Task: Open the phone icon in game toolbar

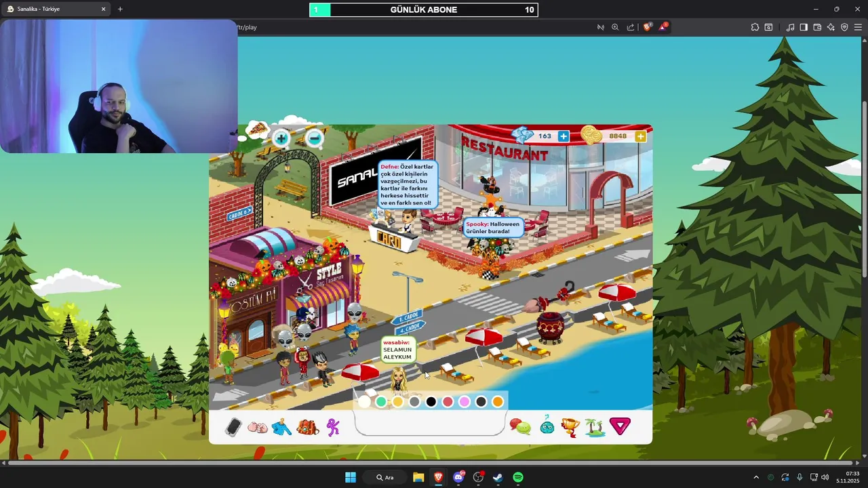Action: click(233, 427)
